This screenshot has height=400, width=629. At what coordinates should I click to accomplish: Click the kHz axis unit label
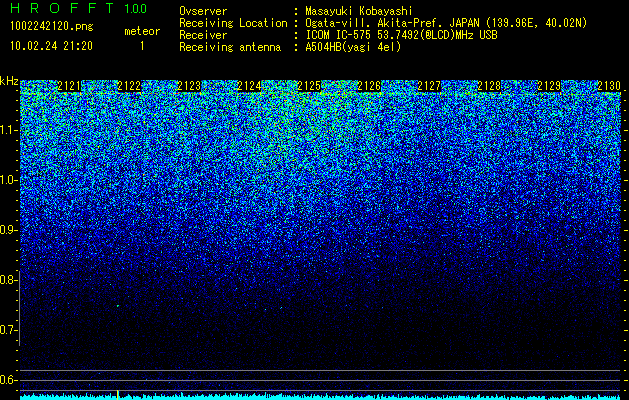[9, 81]
